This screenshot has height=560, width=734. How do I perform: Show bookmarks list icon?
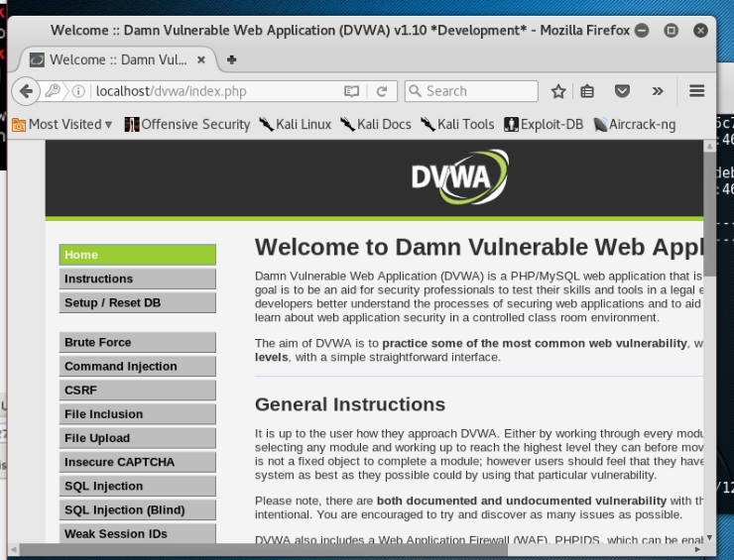tap(587, 91)
